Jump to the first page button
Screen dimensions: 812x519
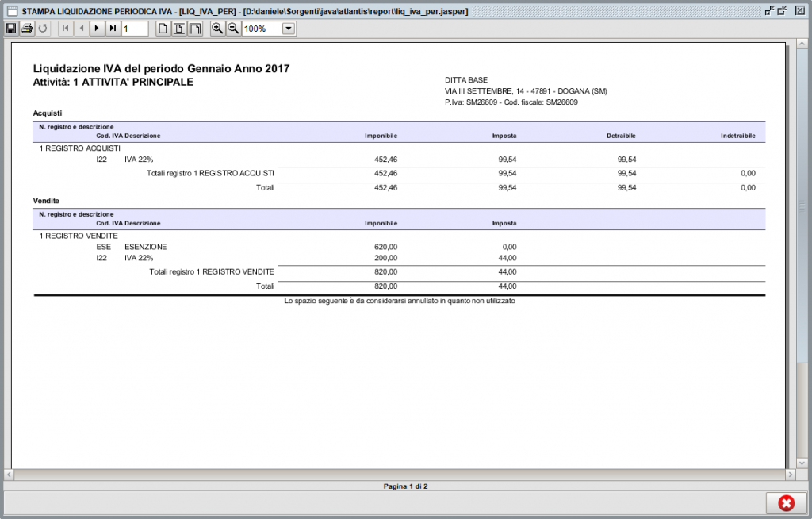[x=65, y=29]
